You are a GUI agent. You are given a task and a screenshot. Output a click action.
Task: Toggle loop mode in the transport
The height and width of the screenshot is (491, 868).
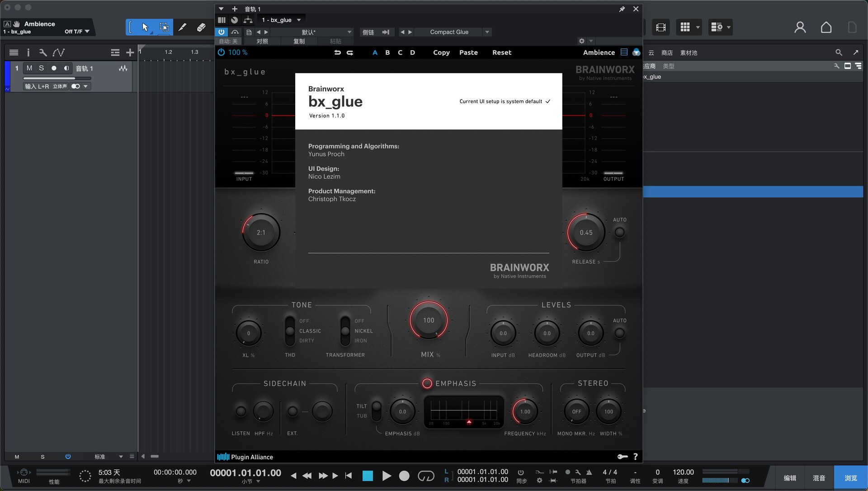pyautogui.click(x=426, y=476)
